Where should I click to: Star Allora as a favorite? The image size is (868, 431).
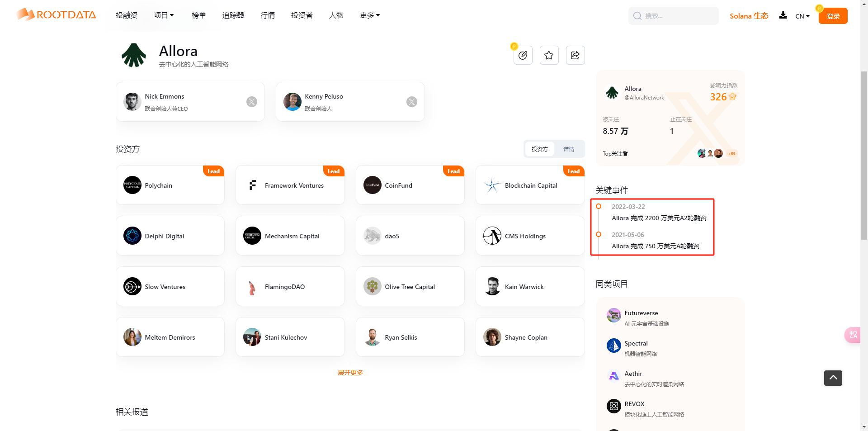click(549, 55)
